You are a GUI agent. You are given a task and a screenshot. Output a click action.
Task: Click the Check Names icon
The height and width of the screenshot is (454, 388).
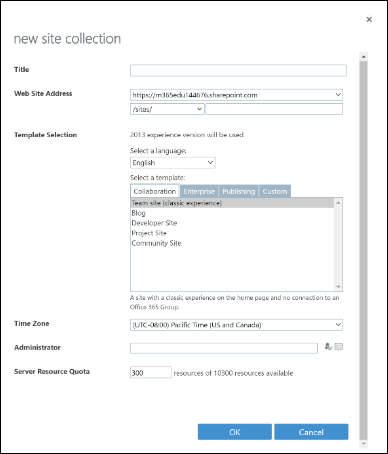point(328,347)
